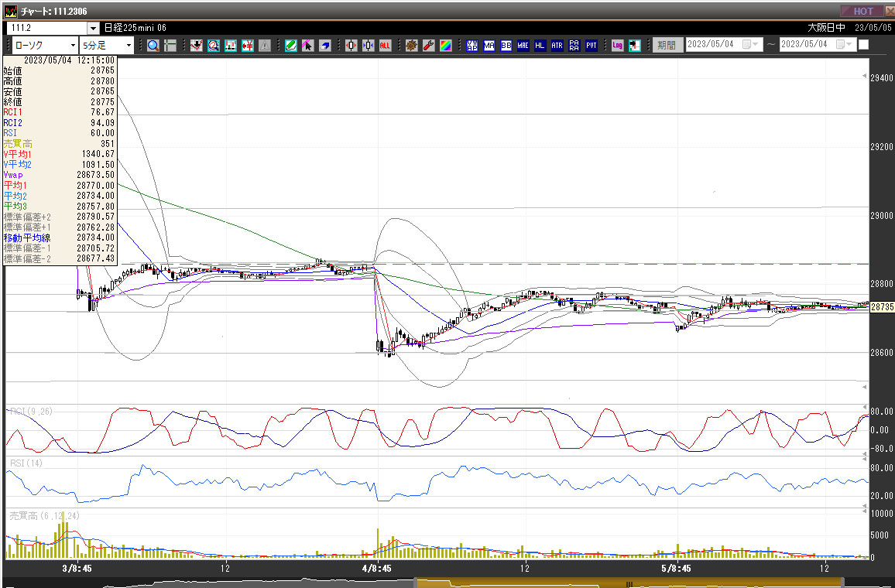The height and width of the screenshot is (588, 895).
Task: Click the 29400 price axis label
Action: pyautogui.click(x=882, y=77)
